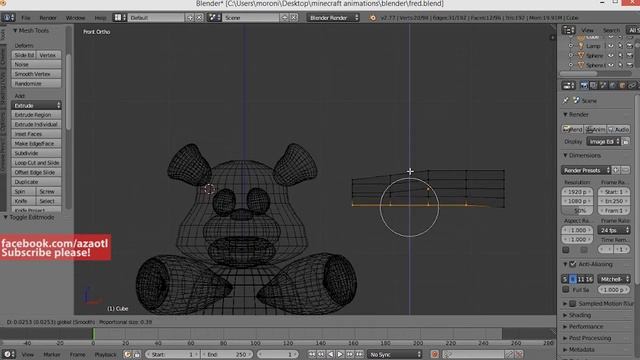Viewport: 640px width, 360px height.
Task: Switch to Object properties tab icon
Action: pos(622,85)
